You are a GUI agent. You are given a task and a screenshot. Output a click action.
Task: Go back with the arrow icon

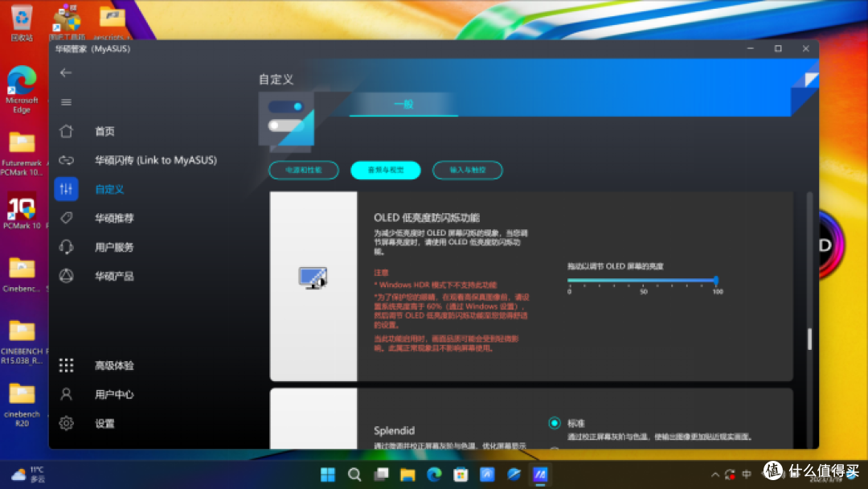coord(66,72)
